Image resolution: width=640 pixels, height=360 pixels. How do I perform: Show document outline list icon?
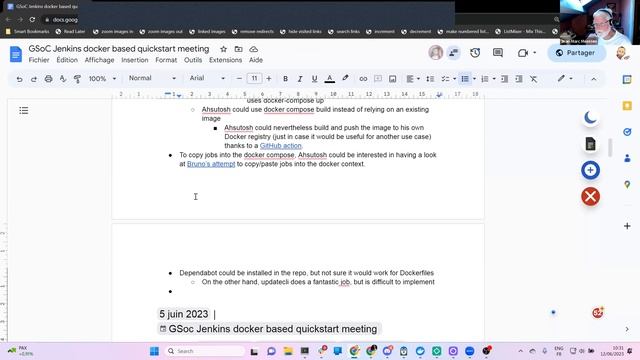24,110
